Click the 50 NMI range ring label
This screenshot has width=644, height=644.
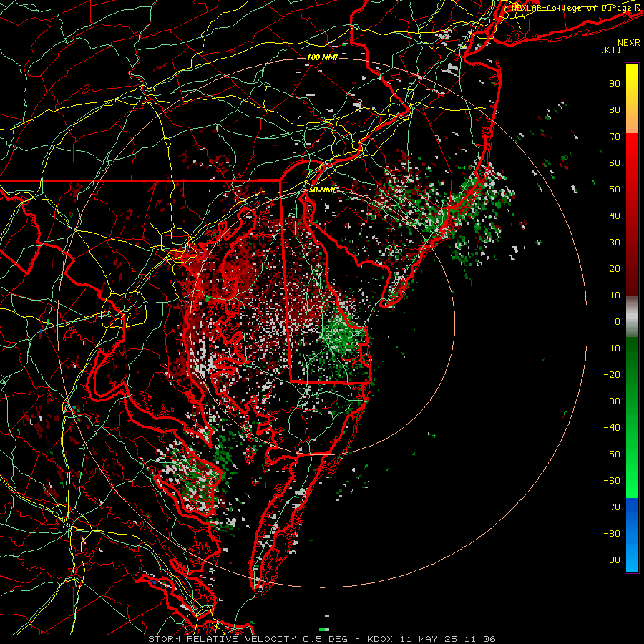(323, 190)
